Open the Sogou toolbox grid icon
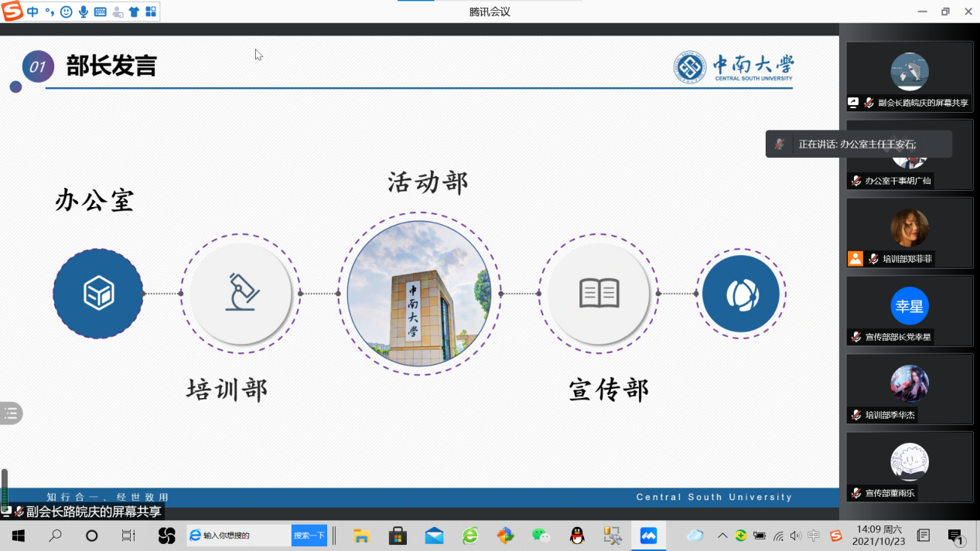Image resolution: width=980 pixels, height=551 pixels. [151, 12]
